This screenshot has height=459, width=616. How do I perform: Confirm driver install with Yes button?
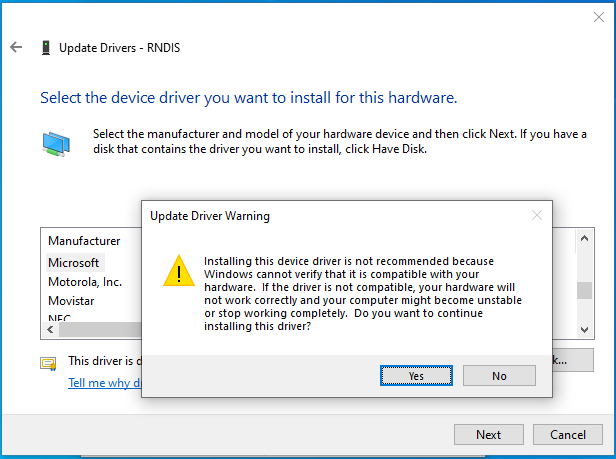click(x=416, y=376)
